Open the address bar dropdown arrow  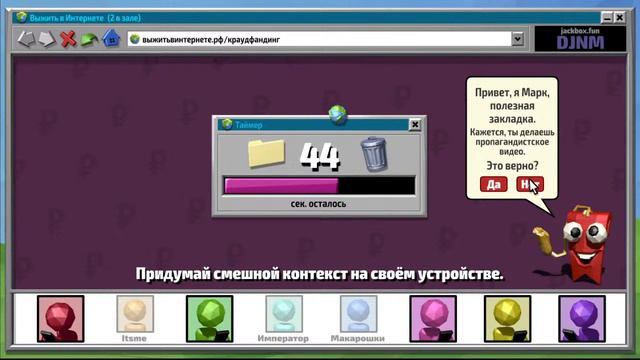(x=518, y=39)
